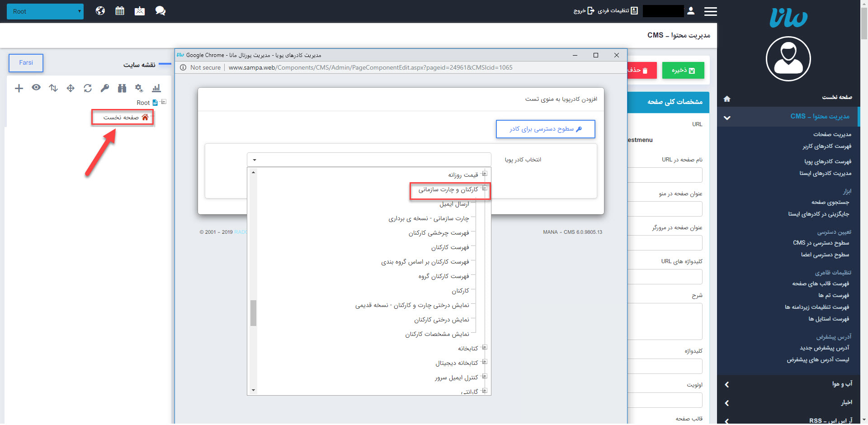
Task: Open the Root dropdown in top bar
Action: click(45, 11)
